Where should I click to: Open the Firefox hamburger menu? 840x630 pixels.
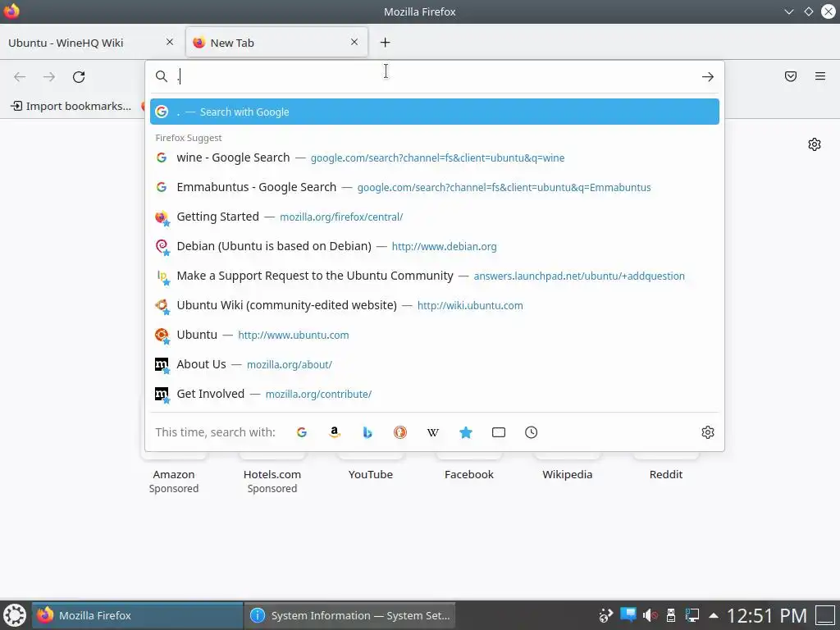tap(820, 76)
